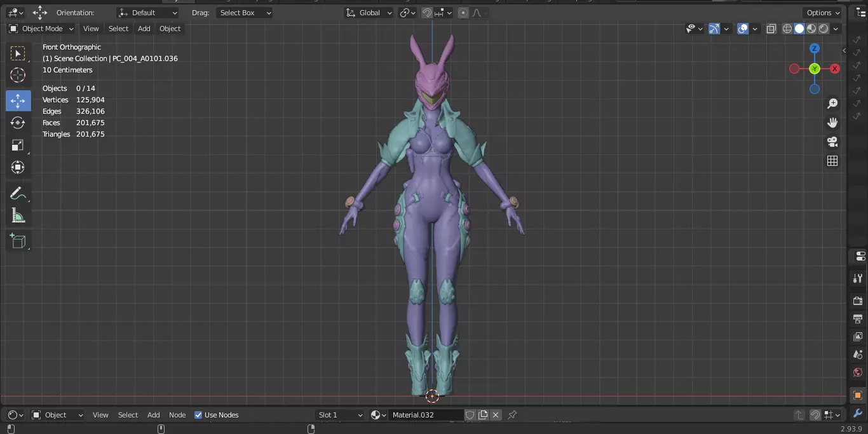Screen dimensions: 868x434
Task: Open the 3D viewport View menu
Action: click(92, 29)
